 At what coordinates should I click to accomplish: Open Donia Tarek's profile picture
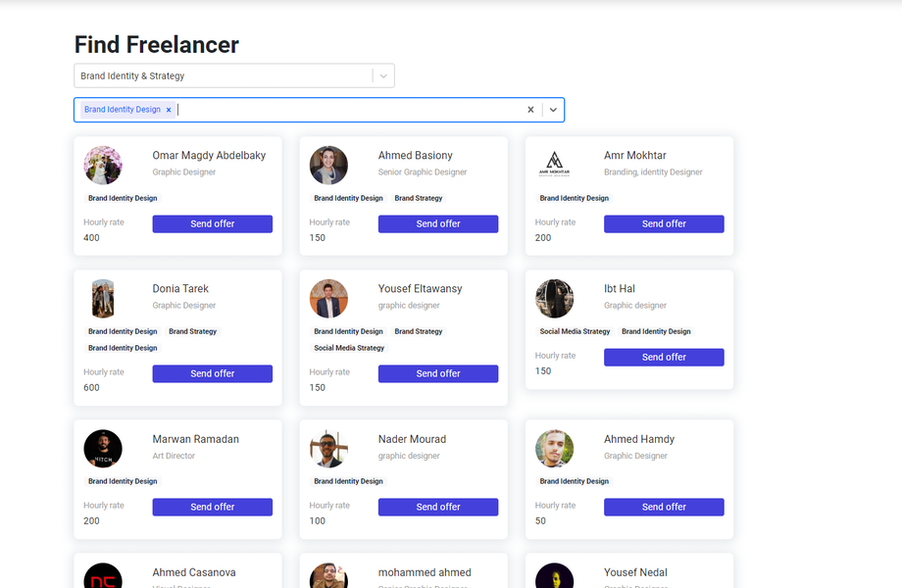(103, 299)
